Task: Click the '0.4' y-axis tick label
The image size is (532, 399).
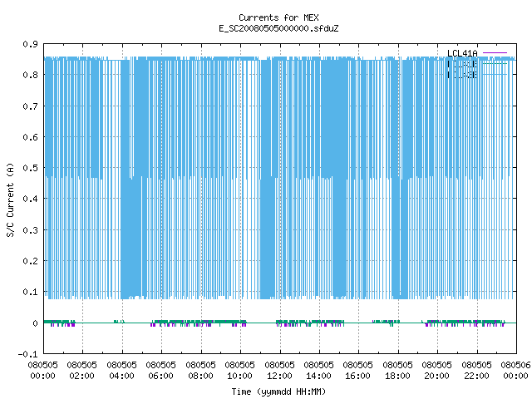Action: pyautogui.click(x=30, y=199)
